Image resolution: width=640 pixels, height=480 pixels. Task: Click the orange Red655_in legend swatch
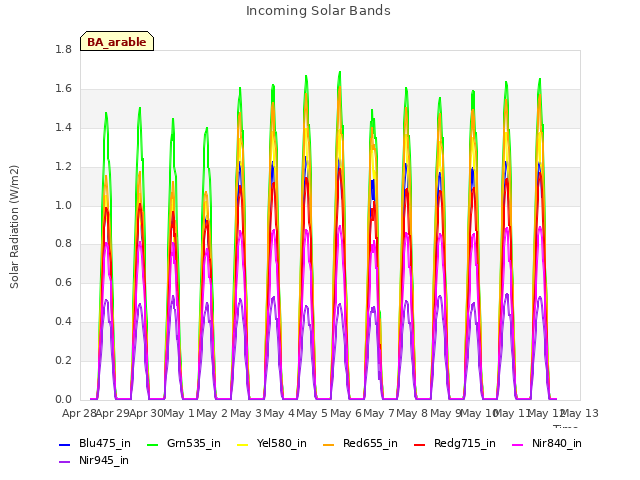coord(329,444)
